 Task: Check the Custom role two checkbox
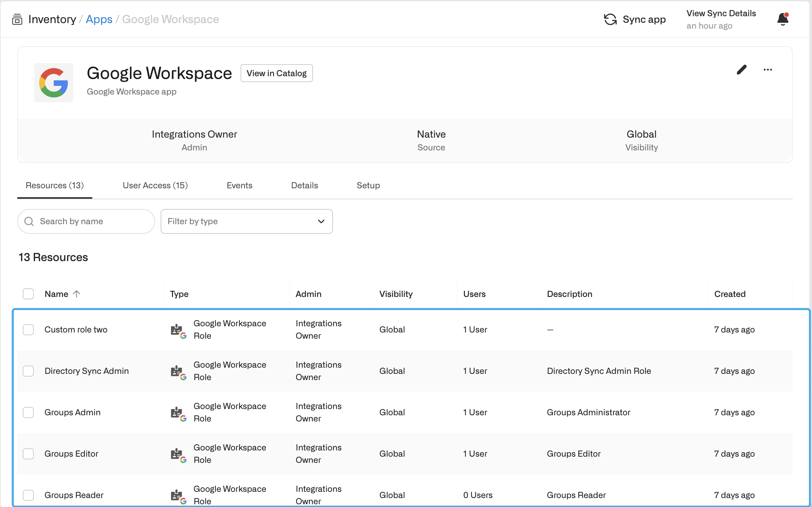[28, 330]
